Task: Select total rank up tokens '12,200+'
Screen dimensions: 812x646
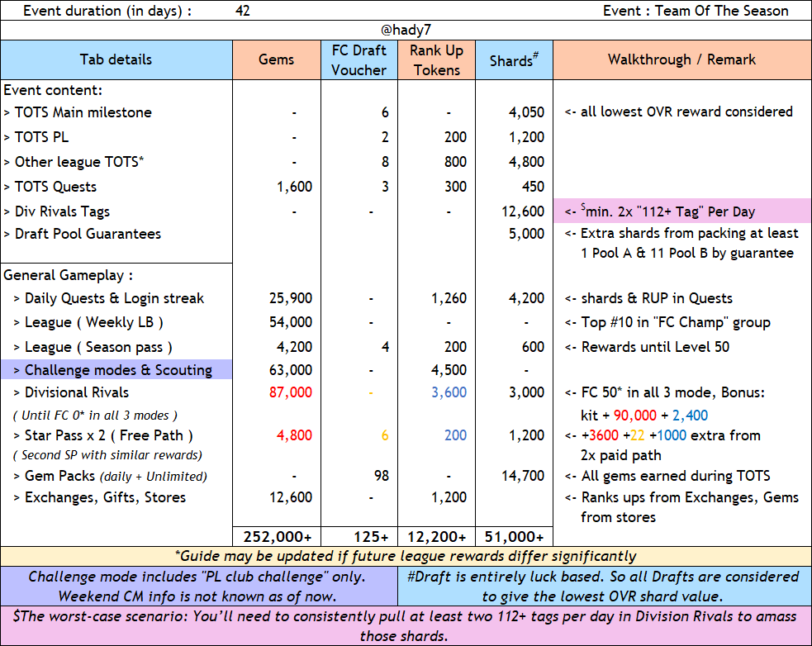Action: point(436,537)
